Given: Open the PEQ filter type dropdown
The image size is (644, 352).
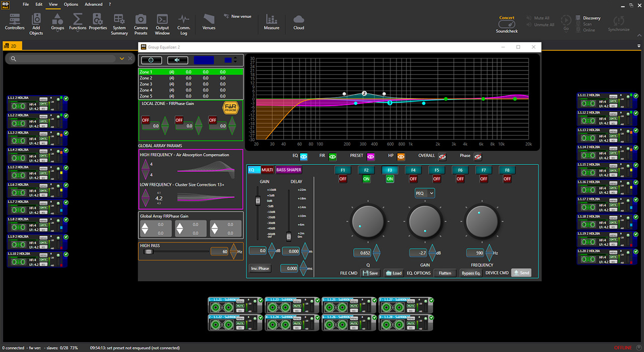Looking at the screenshot, I should [425, 193].
